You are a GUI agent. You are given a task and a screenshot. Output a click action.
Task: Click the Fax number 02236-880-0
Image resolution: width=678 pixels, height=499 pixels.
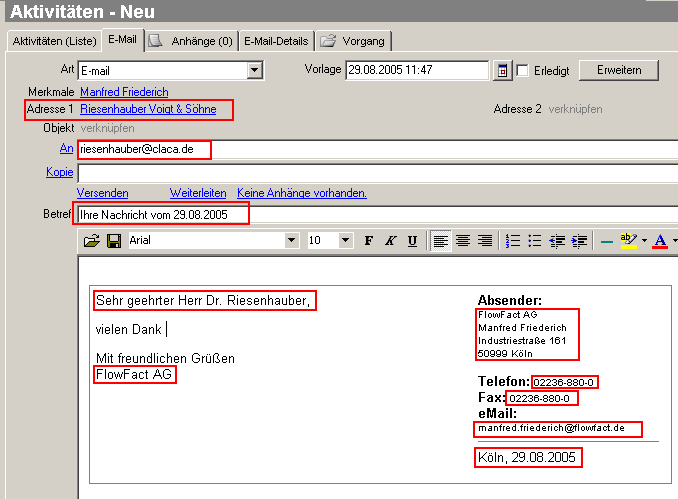tap(539, 398)
